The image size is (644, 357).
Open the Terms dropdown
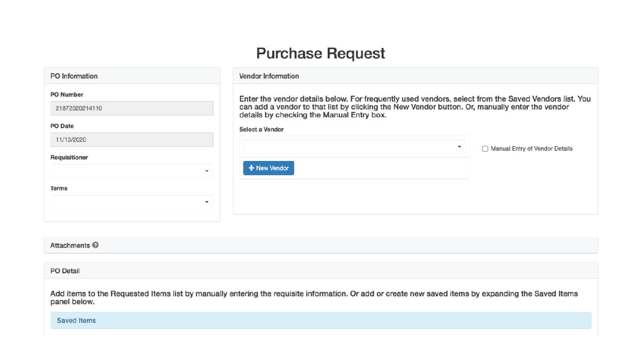131,202
